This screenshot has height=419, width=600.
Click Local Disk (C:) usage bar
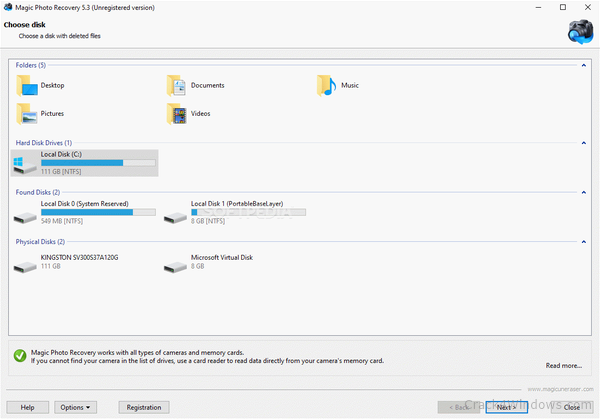tap(98, 163)
